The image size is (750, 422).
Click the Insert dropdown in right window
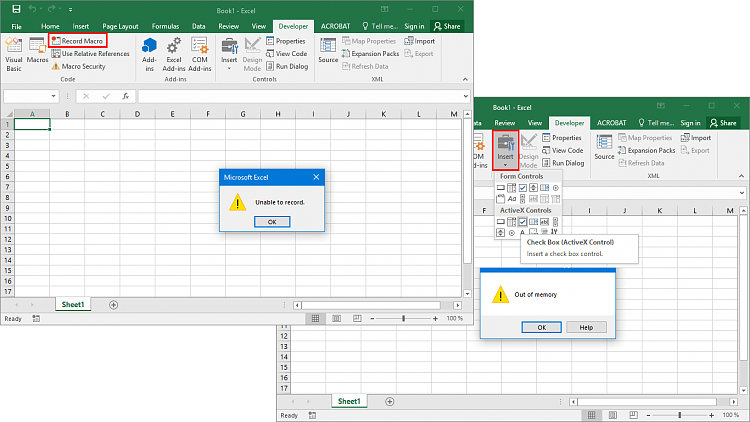[x=505, y=150]
